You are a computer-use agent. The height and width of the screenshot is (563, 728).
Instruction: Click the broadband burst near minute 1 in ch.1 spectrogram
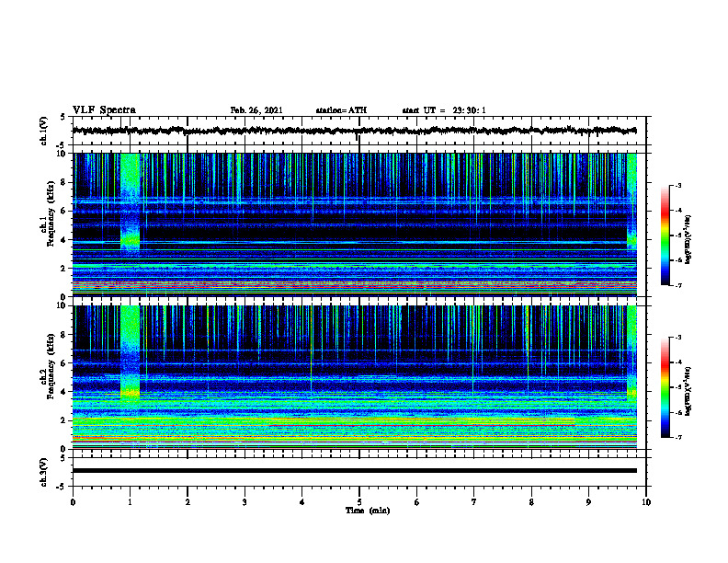pyautogui.click(x=130, y=202)
